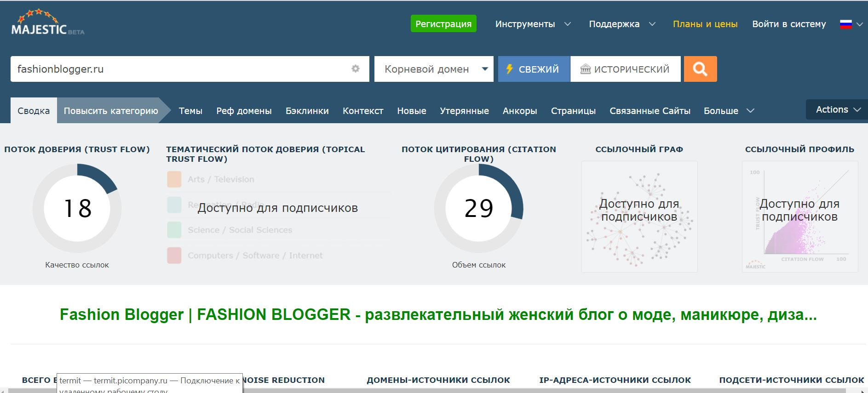The width and height of the screenshot is (868, 393).
Task: Click NOISE REDUCTION heading
Action: 284,380
